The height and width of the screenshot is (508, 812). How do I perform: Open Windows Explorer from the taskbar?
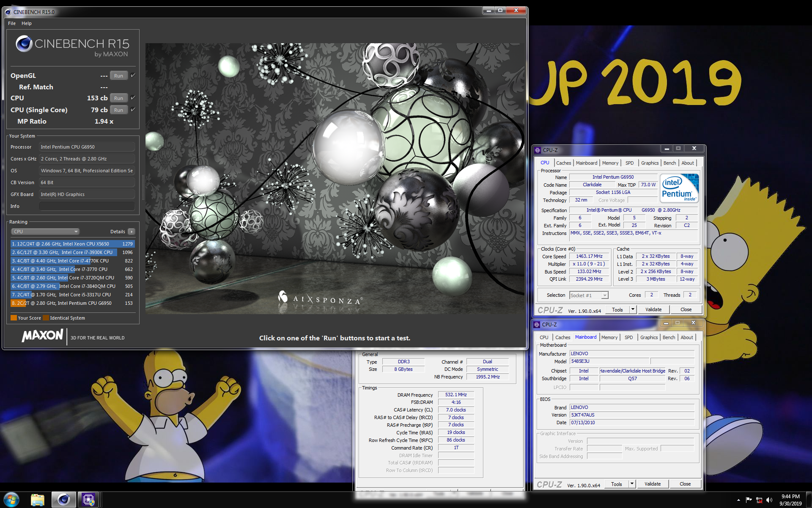tap(38, 500)
